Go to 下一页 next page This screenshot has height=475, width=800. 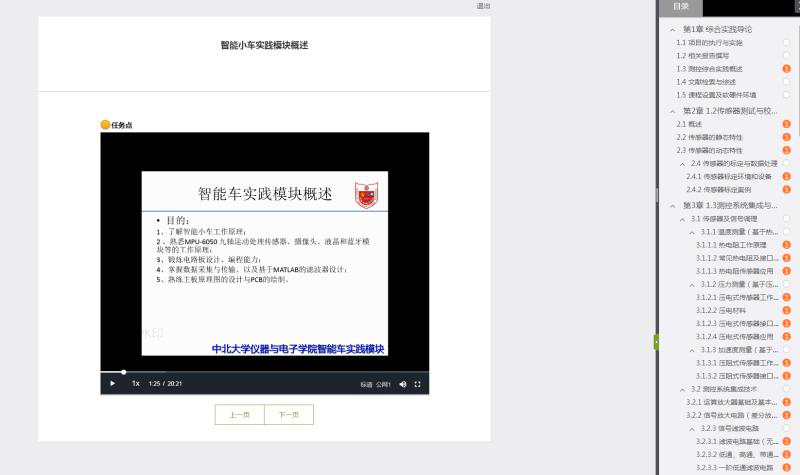[x=289, y=415]
